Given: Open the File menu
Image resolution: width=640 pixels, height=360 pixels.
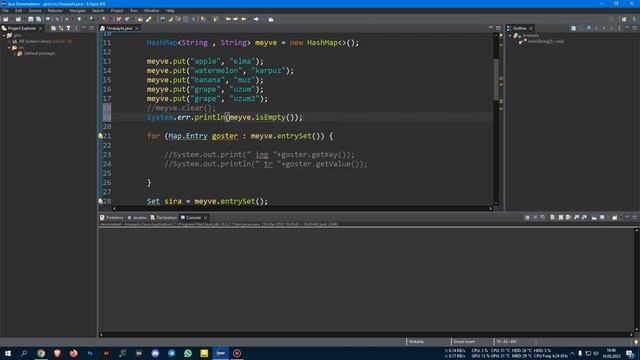Looking at the screenshot, I should tap(5, 11).
